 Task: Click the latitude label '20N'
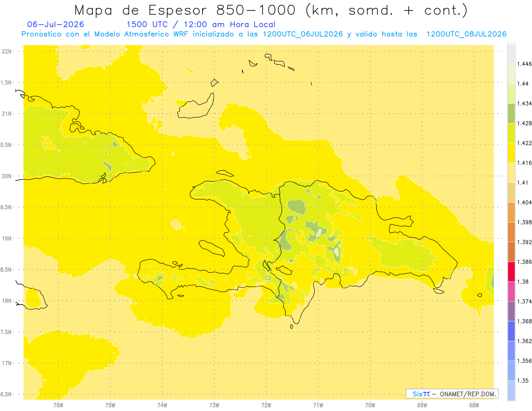[x=7, y=176]
